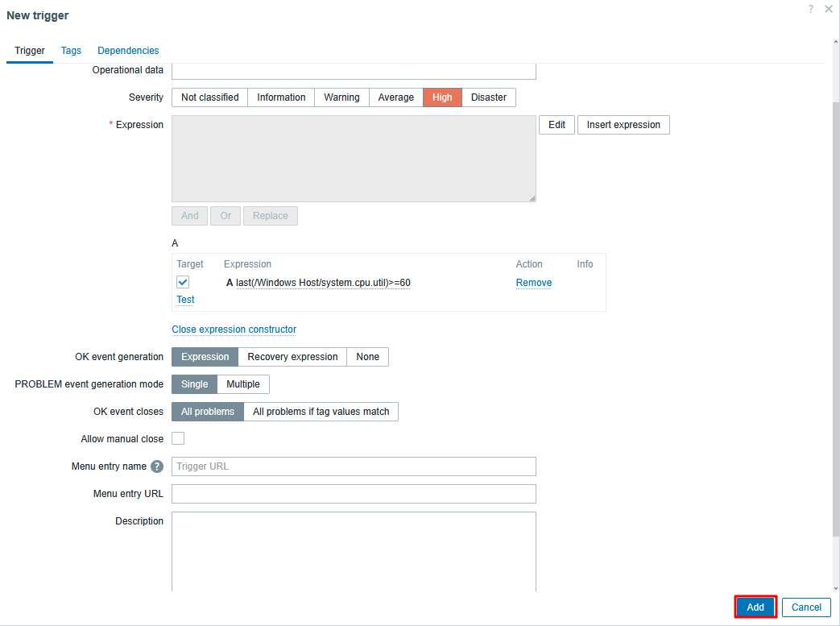Click the Add button to save trigger
840x626 pixels.
click(x=755, y=607)
